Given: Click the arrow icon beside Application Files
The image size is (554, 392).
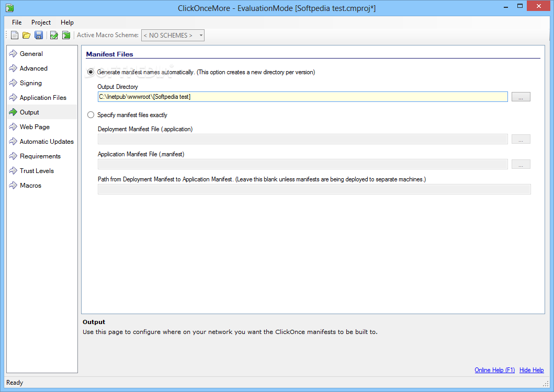Looking at the screenshot, I should (x=13, y=97).
